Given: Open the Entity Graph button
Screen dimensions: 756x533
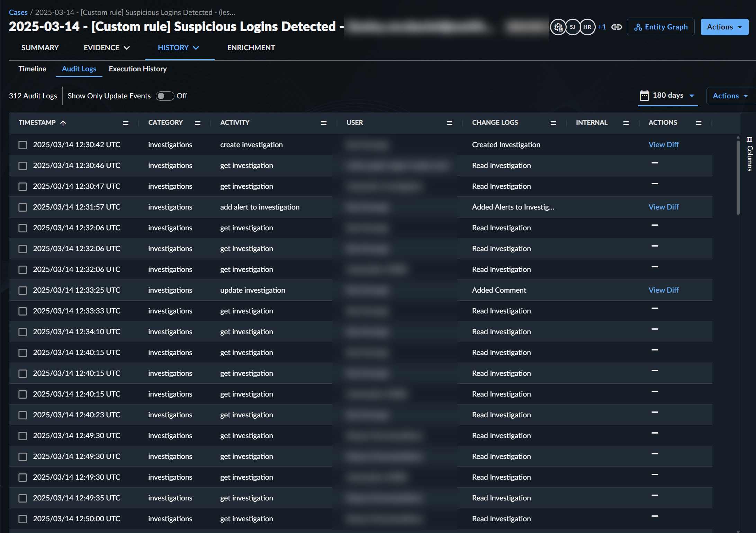Looking at the screenshot, I should (660, 27).
